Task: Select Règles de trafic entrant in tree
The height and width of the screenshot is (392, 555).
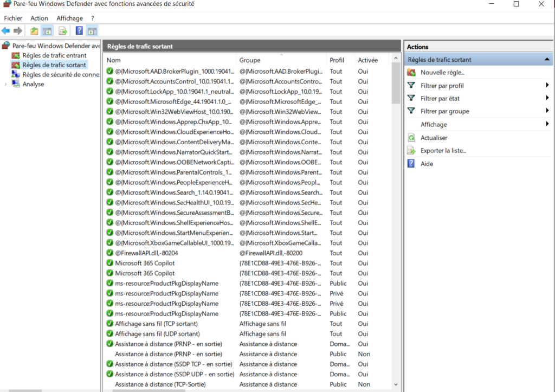Action: 55,56
